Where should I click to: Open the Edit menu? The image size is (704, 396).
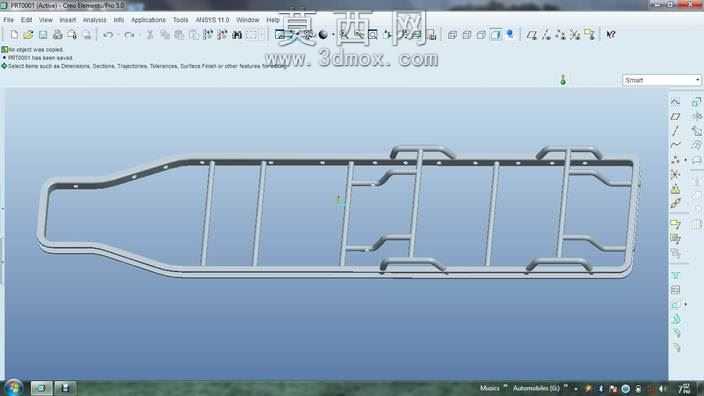click(x=26, y=20)
